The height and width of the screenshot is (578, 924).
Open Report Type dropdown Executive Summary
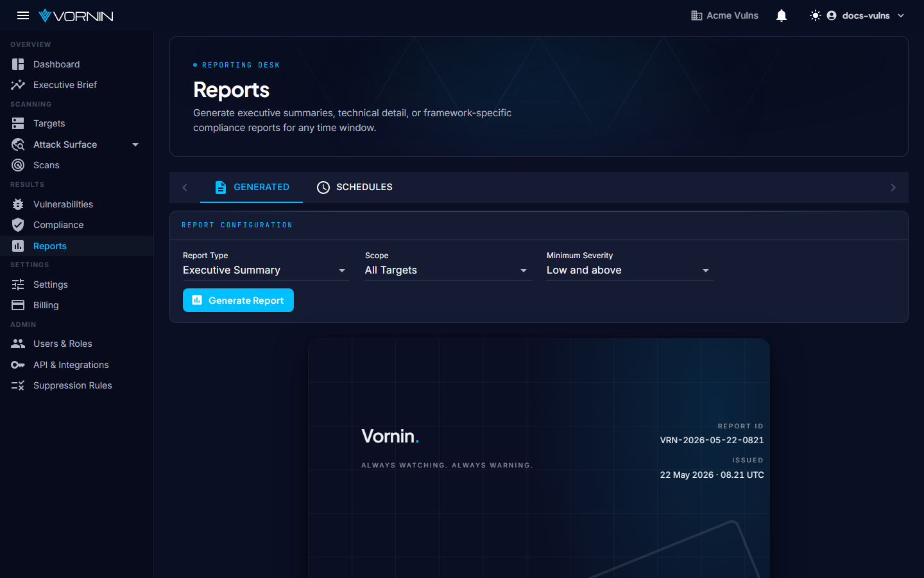[266, 270]
